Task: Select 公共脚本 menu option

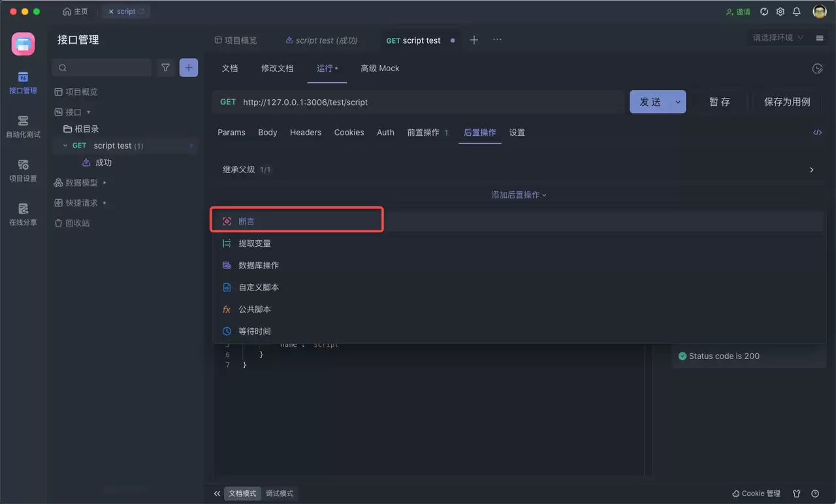Action: tap(519, 309)
